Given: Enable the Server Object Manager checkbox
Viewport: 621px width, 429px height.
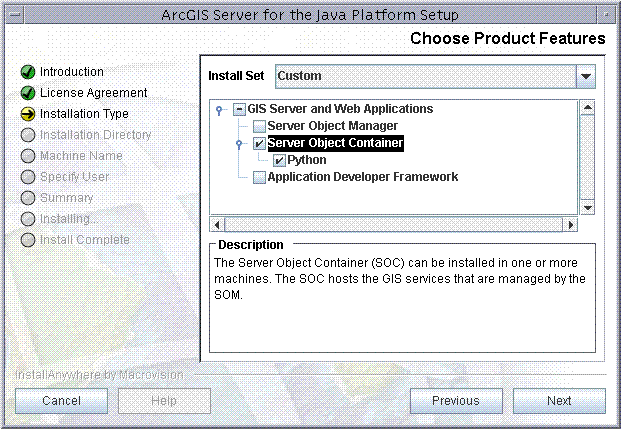Looking at the screenshot, I should [259, 126].
